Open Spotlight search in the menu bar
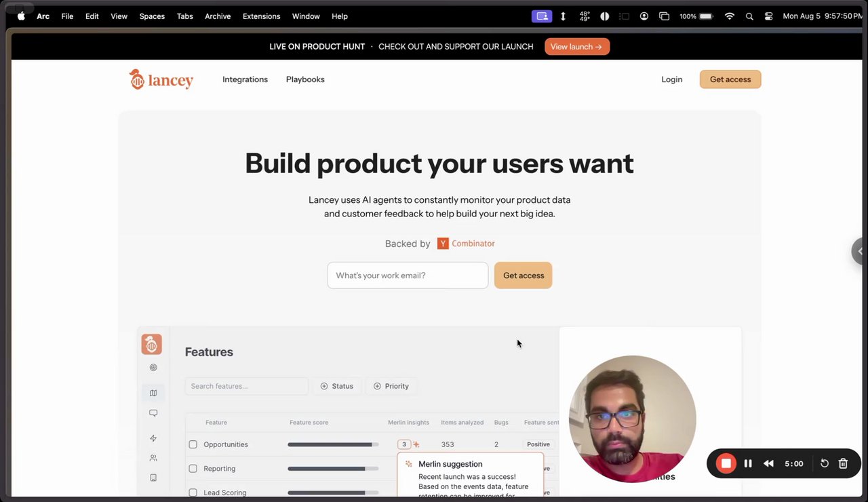868x502 pixels. (x=749, y=16)
